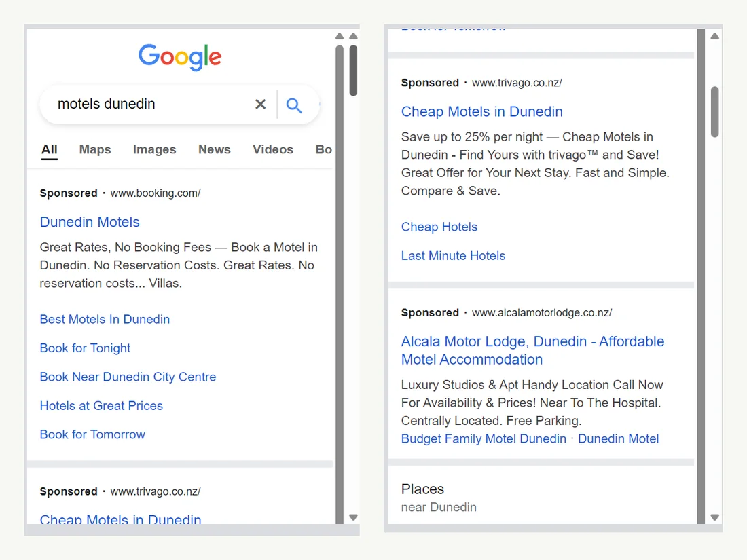Click the scrollbar thumb in right panel
Image resolution: width=747 pixels, height=560 pixels.
pos(714,112)
